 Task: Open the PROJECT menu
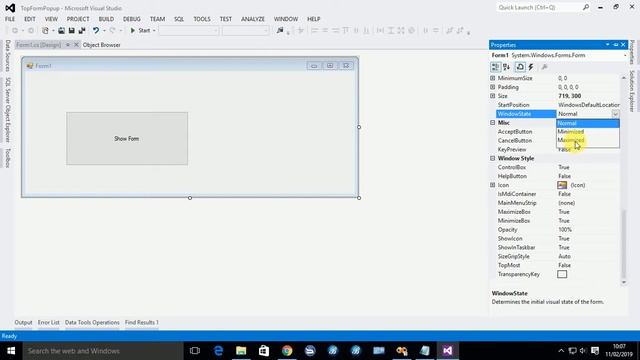click(78, 19)
